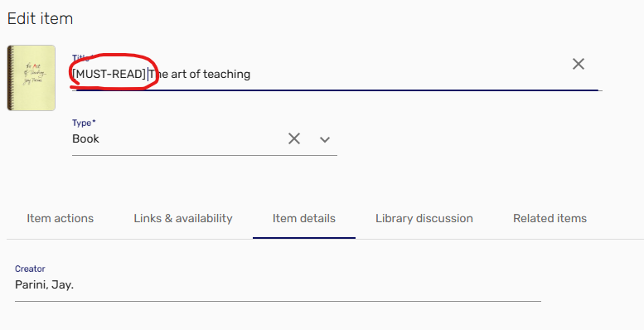
Task: Switch to the Item actions tab
Action: point(60,218)
